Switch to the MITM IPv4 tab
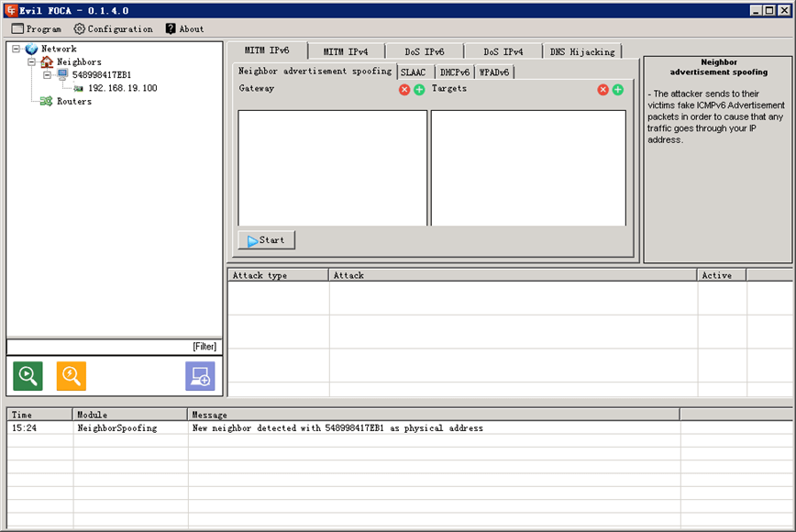This screenshot has height=532, width=796. coord(347,51)
